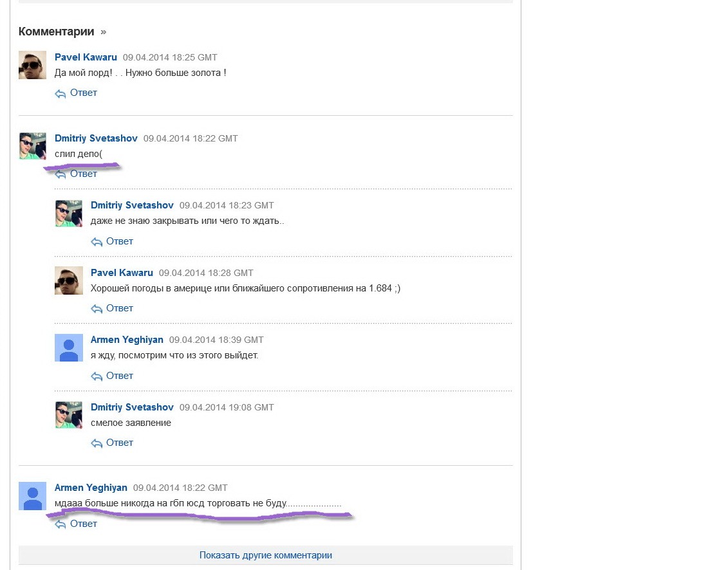Open Dmitriy Svetashov profile link at 19:08

click(x=133, y=407)
